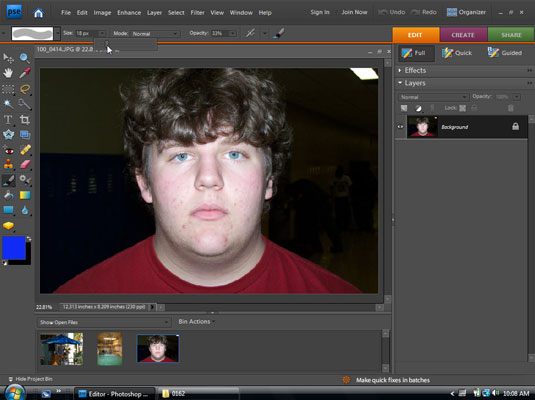Select the Lasso tool
Screen dimensions: 535x400
(25, 89)
